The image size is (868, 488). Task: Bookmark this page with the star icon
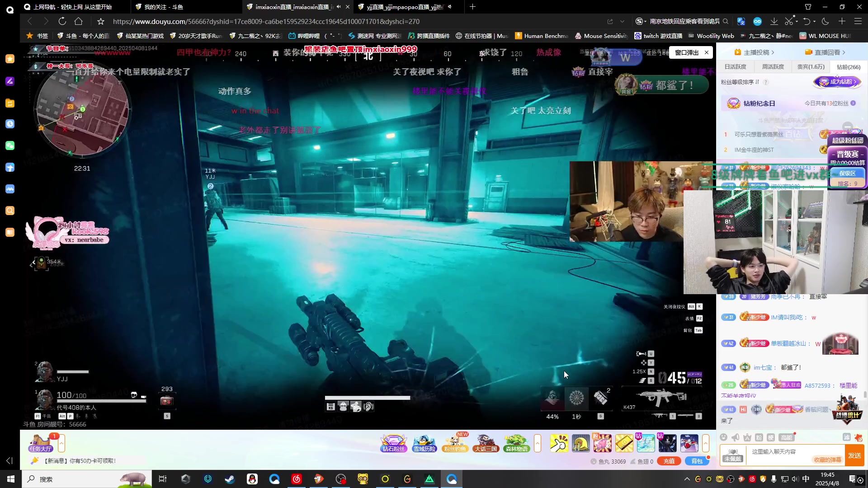(x=101, y=21)
